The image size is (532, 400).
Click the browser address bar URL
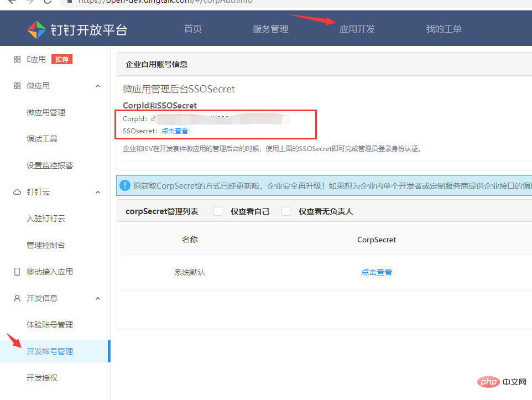(x=165, y=1)
